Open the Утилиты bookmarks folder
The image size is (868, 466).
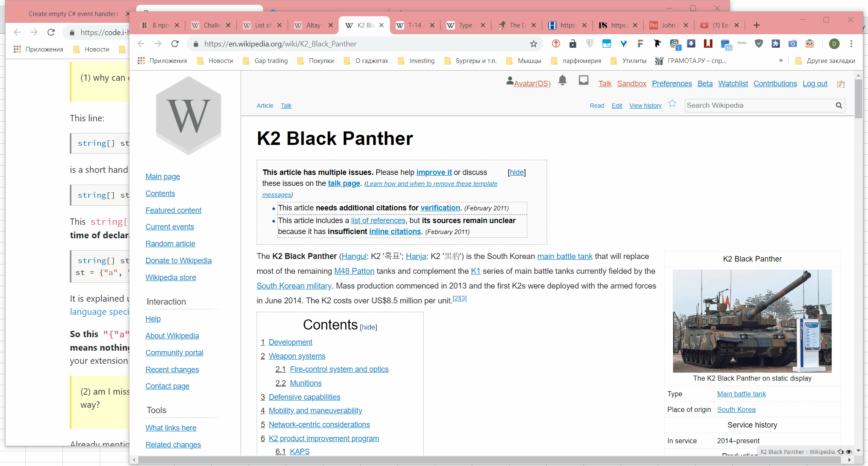pos(629,61)
